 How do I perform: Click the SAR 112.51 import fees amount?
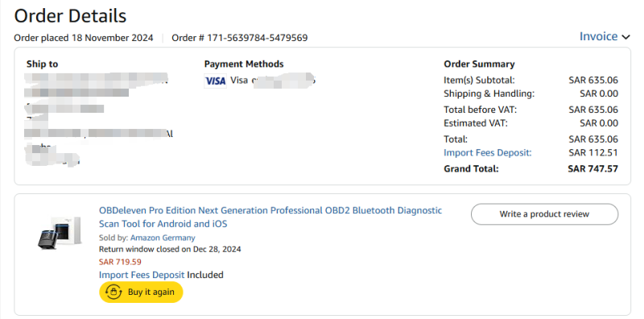click(x=593, y=153)
